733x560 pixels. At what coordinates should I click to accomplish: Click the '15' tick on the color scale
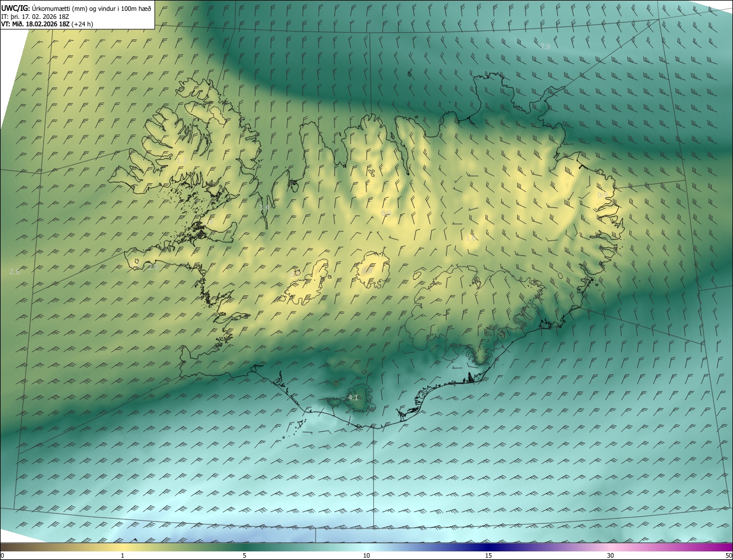tap(488, 555)
